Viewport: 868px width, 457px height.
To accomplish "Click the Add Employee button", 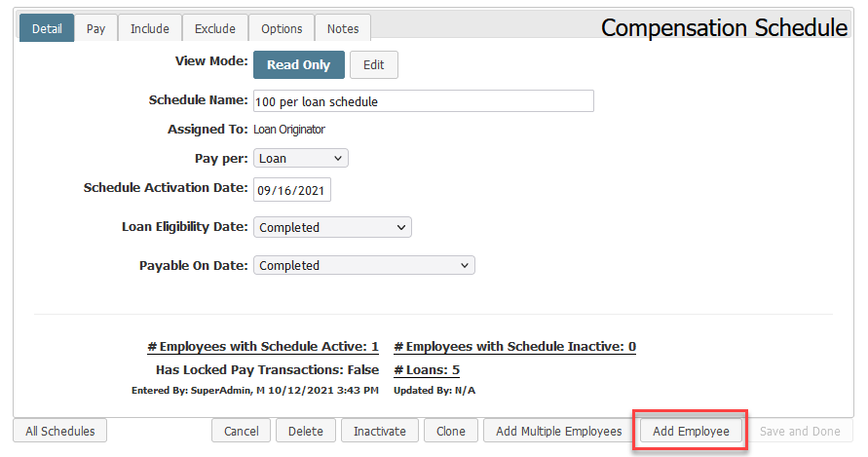I will tap(691, 431).
